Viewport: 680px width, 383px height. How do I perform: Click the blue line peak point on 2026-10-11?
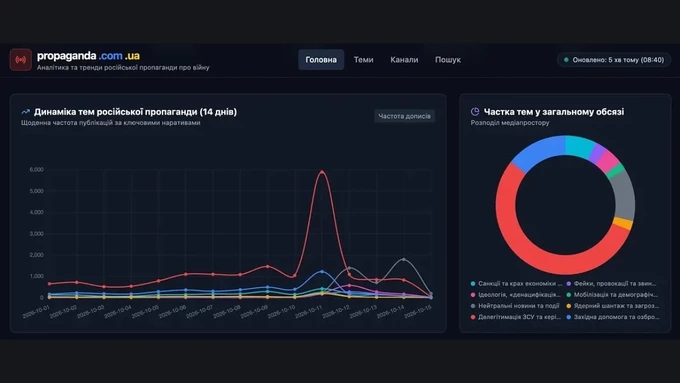coord(322,272)
